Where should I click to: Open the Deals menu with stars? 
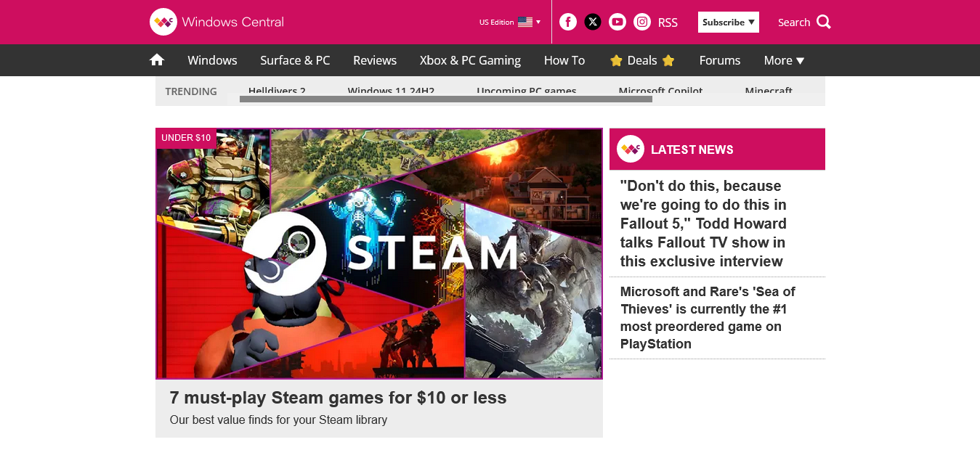coord(642,60)
